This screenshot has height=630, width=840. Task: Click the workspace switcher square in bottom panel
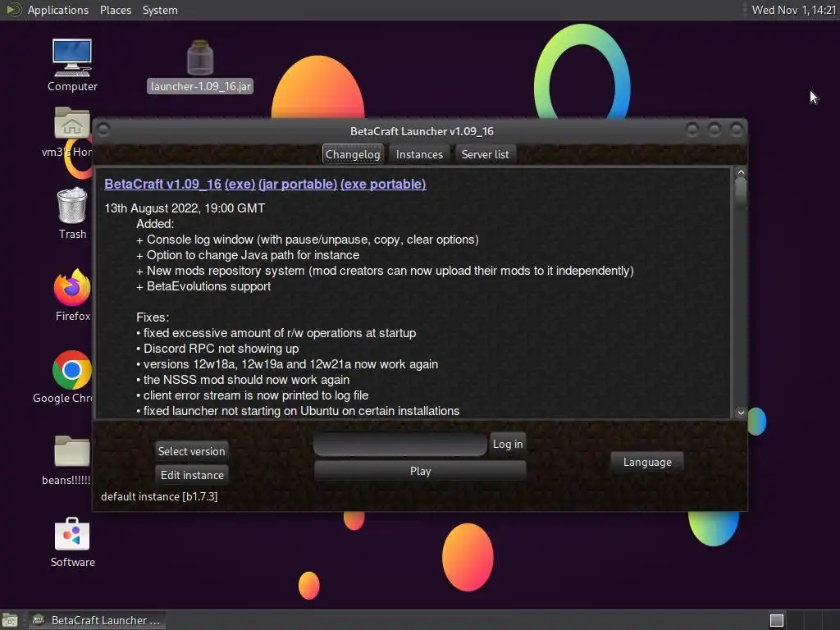tap(777, 620)
